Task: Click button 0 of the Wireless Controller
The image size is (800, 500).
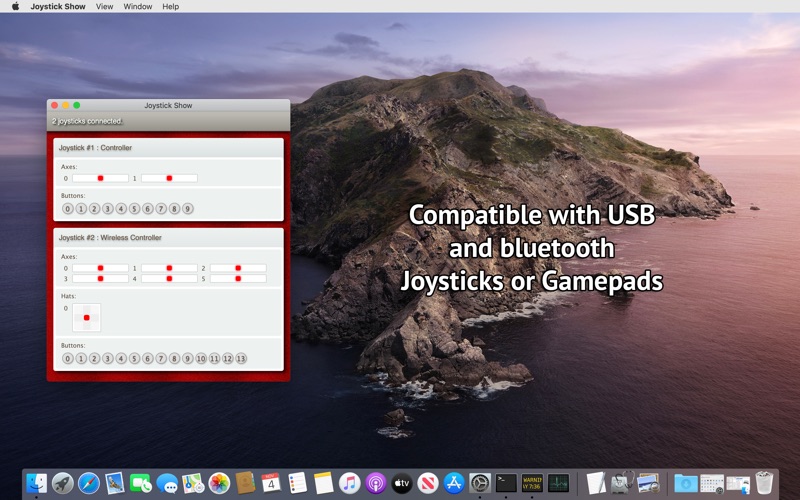Action: click(x=68, y=359)
